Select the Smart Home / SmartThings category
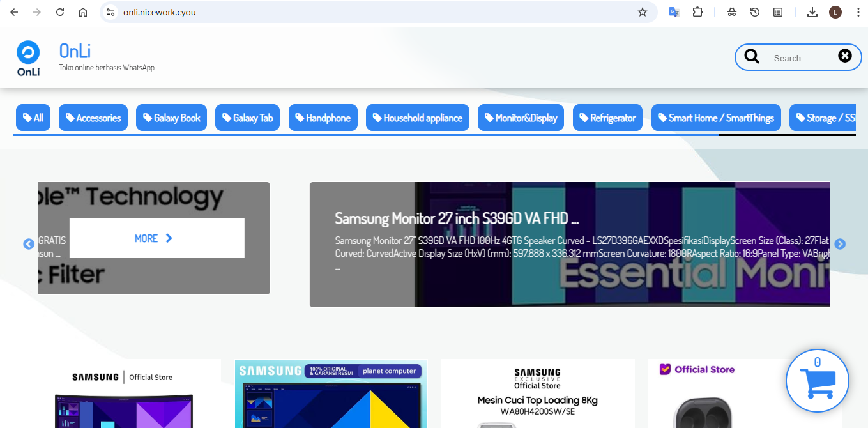The width and height of the screenshot is (868, 428). (716, 118)
